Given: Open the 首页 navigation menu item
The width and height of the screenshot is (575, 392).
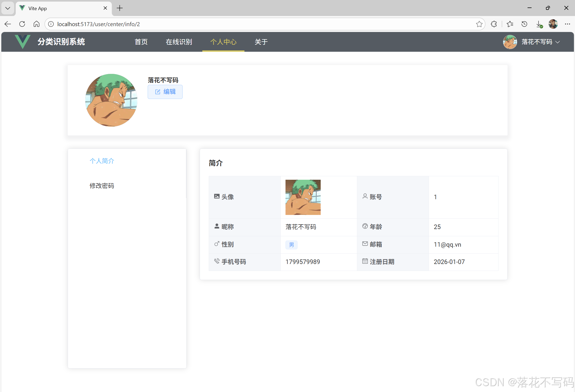Looking at the screenshot, I should pyautogui.click(x=141, y=42).
